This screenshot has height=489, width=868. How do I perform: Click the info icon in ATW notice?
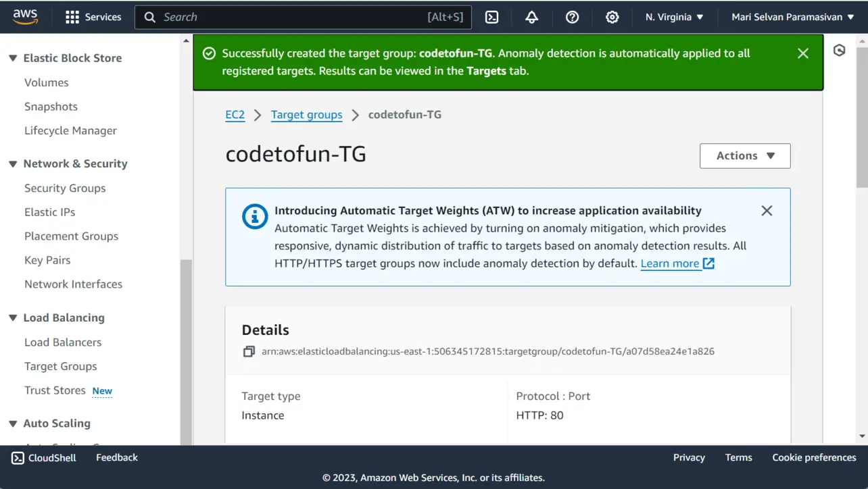pyautogui.click(x=255, y=216)
